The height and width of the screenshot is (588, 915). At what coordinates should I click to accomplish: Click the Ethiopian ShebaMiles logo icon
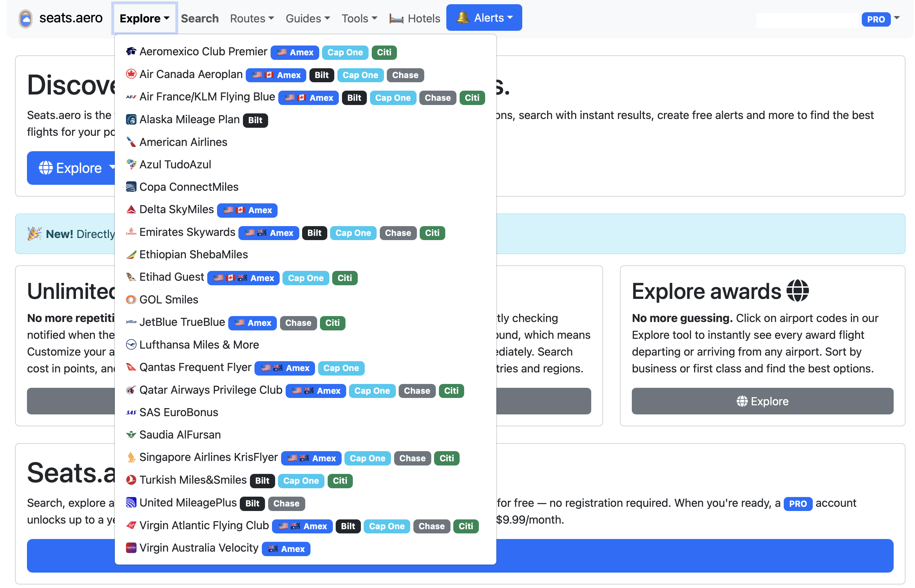point(131,254)
